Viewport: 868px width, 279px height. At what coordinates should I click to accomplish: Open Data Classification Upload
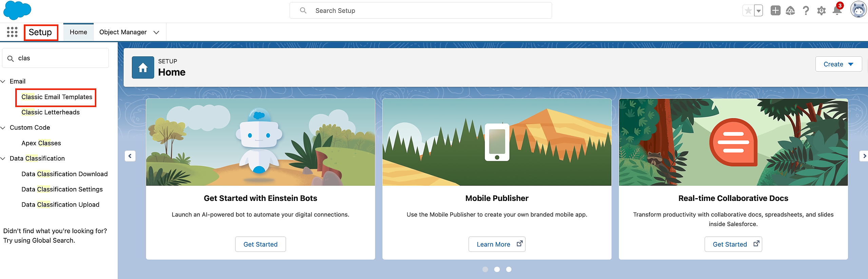point(60,205)
